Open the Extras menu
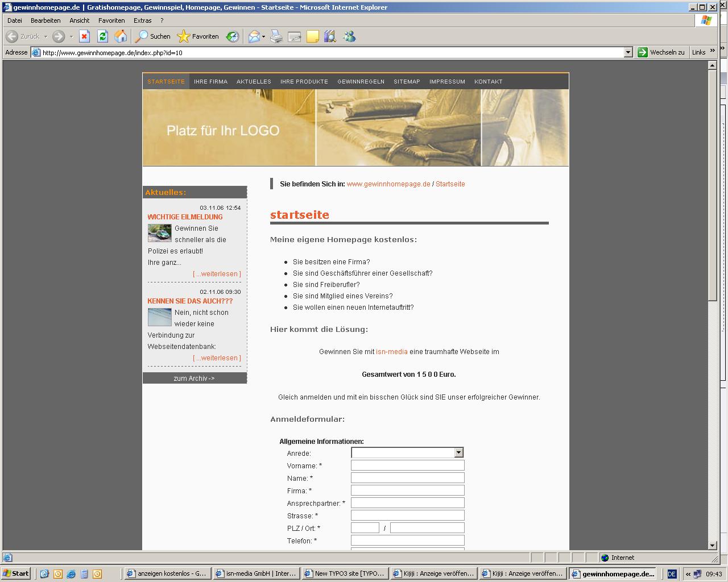The height and width of the screenshot is (582, 728). click(142, 20)
